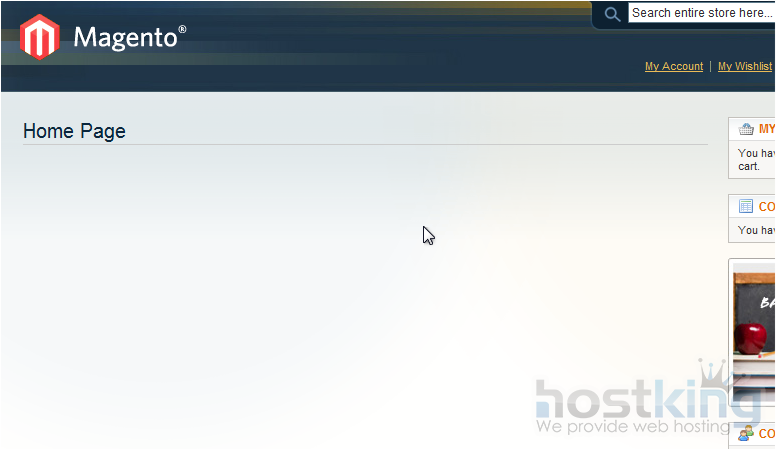The height and width of the screenshot is (450, 776).
Task: Open the My Wishlist link
Action: (745, 66)
